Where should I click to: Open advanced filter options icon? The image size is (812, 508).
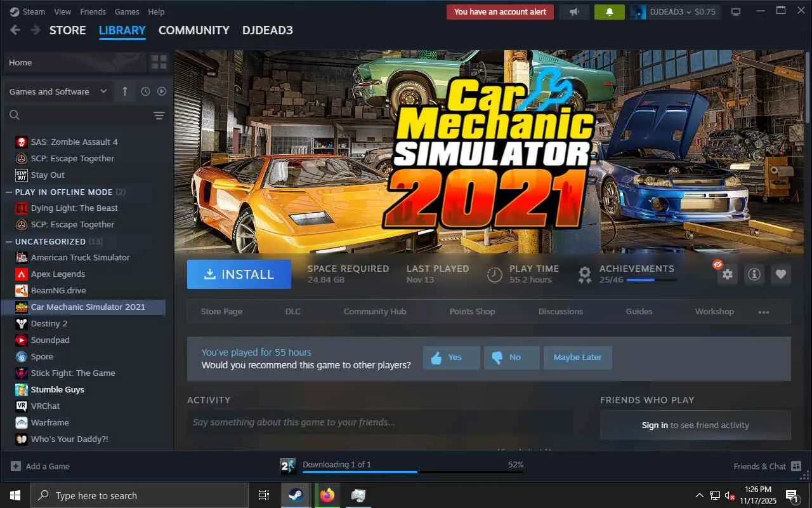tap(159, 115)
